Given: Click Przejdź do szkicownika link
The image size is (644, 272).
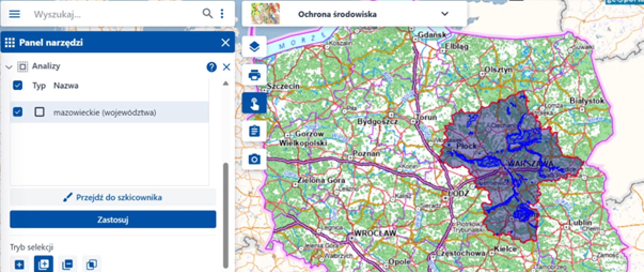Looking at the screenshot, I should coord(113,197).
